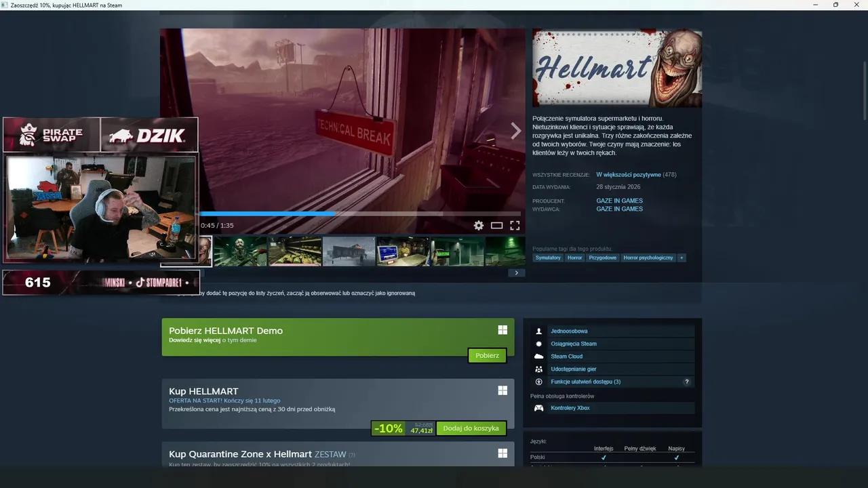Open Jednoosobowa feature link

(569, 331)
